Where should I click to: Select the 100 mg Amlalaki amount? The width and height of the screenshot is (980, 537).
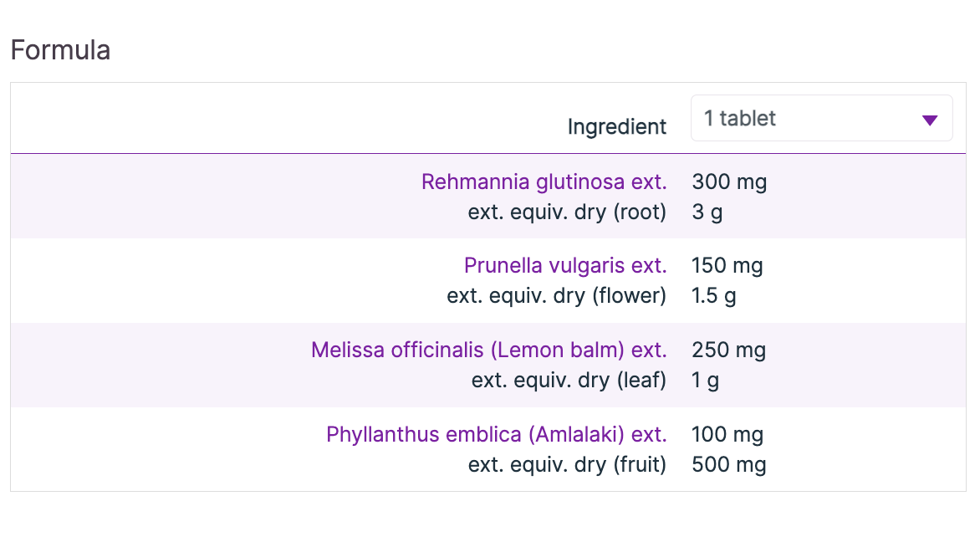click(x=727, y=434)
